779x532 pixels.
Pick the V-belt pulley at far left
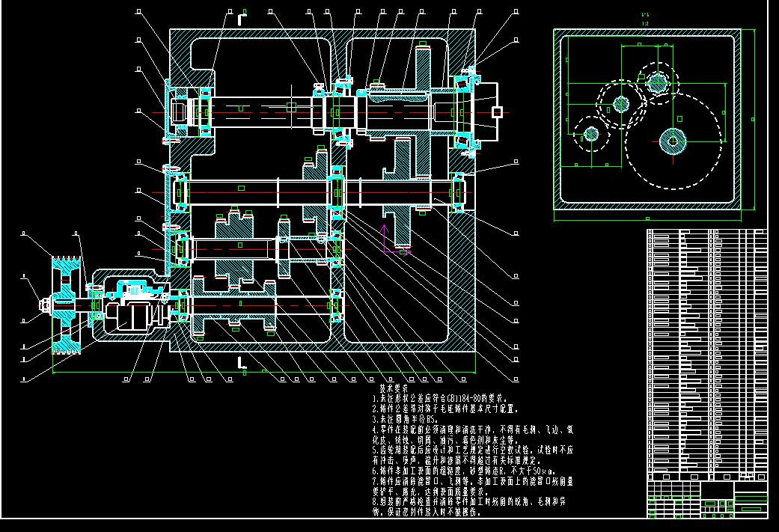66,305
